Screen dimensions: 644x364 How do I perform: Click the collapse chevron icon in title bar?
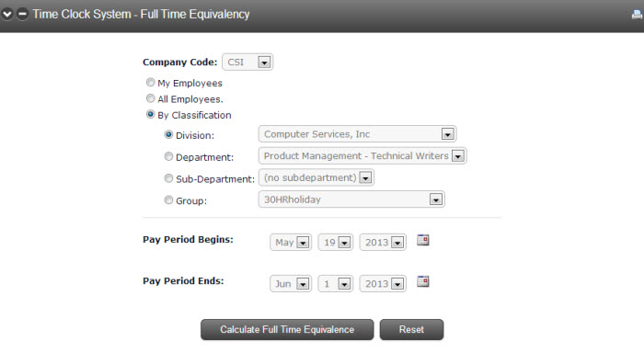click(x=7, y=15)
